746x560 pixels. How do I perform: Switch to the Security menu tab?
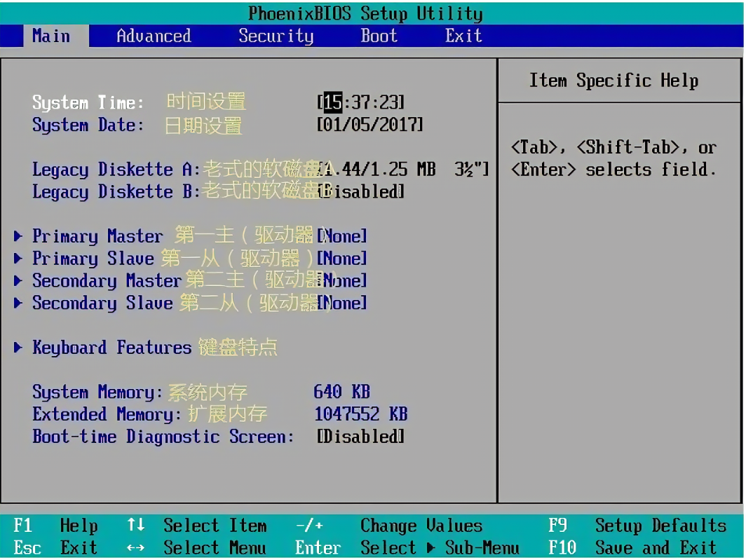click(276, 36)
